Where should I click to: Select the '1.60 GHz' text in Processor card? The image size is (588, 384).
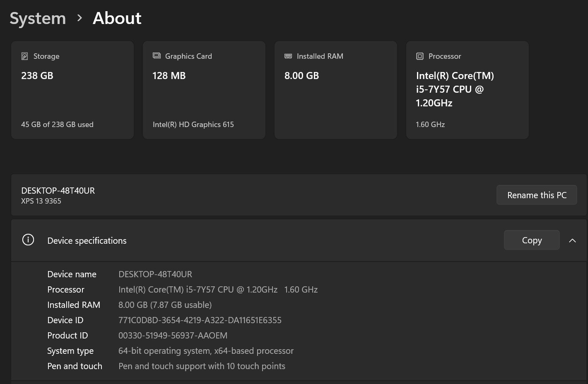click(x=430, y=125)
